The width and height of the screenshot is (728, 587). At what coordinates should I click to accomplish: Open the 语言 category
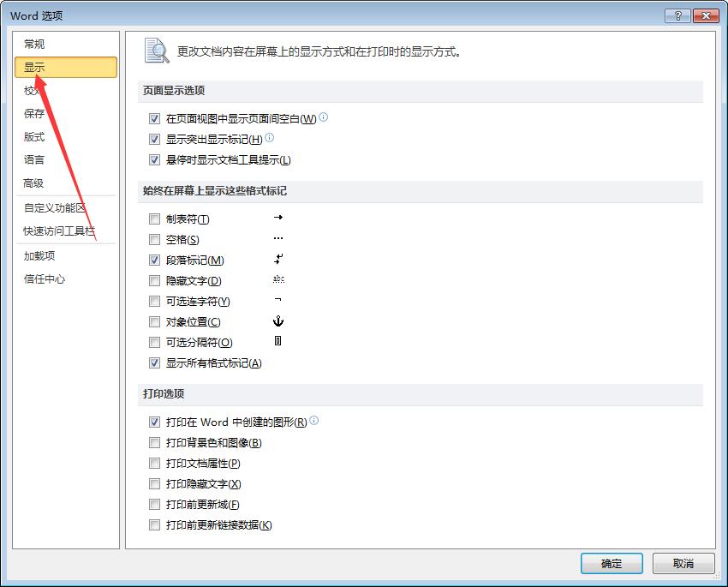coord(65,159)
